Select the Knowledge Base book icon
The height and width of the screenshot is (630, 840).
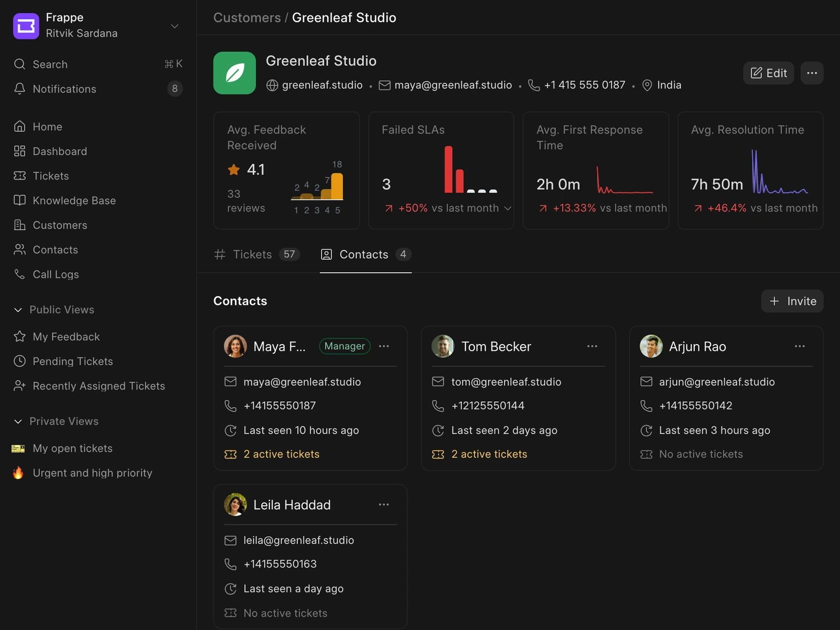pyautogui.click(x=20, y=200)
